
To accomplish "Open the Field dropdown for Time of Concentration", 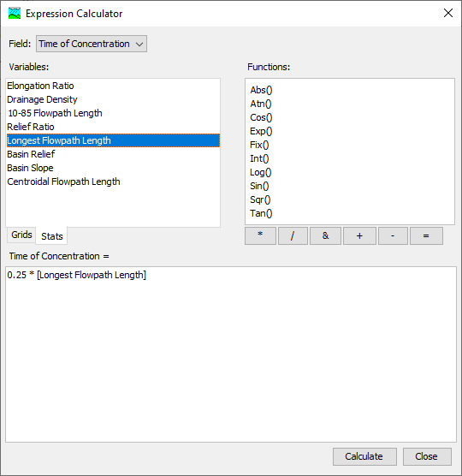I will coord(92,44).
